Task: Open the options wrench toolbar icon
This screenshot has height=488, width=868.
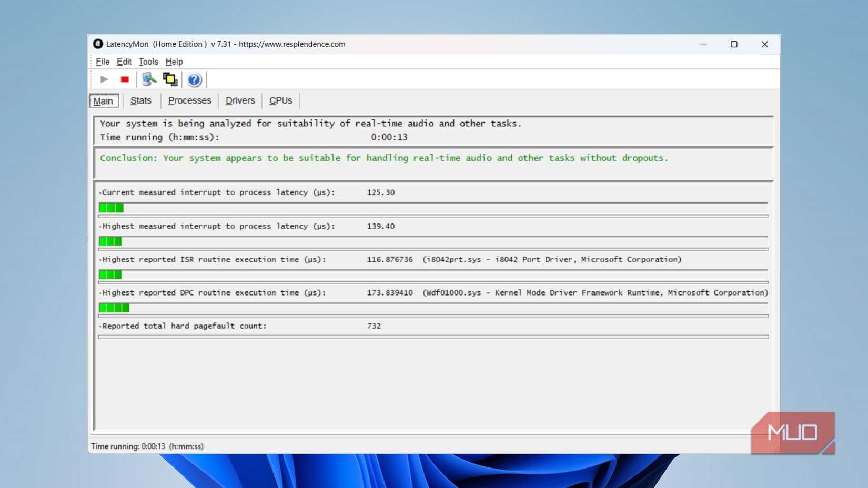Action: point(149,79)
